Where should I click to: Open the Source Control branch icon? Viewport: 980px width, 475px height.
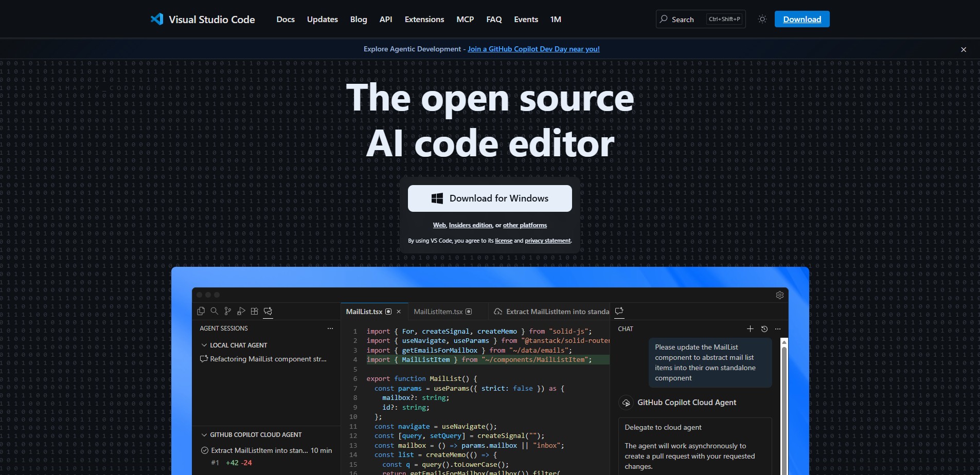pyautogui.click(x=228, y=311)
